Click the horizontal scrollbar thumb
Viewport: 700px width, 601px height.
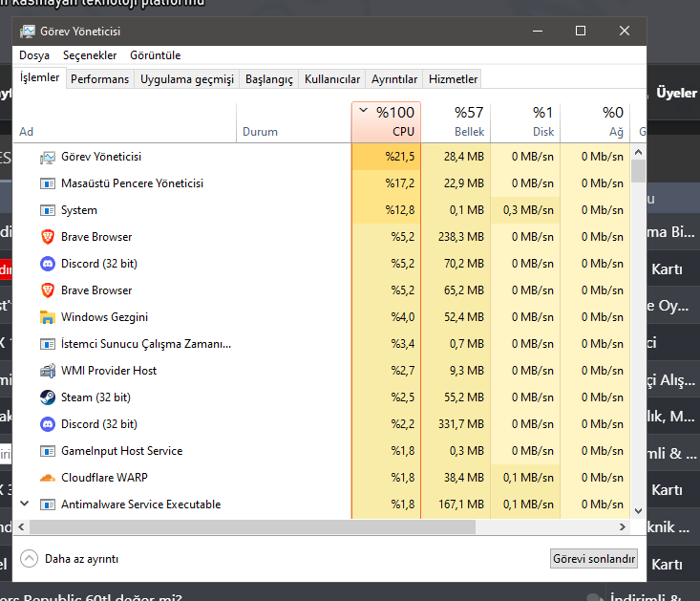pos(253,526)
